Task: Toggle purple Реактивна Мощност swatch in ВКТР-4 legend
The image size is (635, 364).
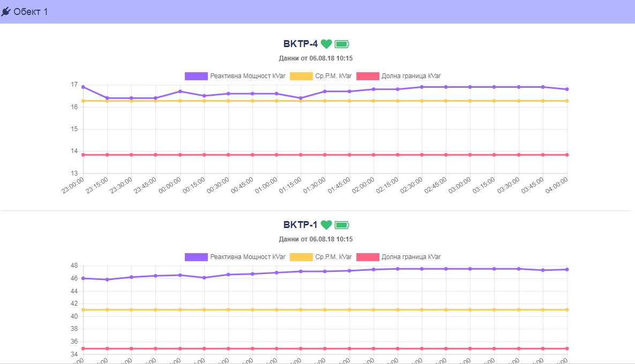Action: pyautogui.click(x=196, y=76)
